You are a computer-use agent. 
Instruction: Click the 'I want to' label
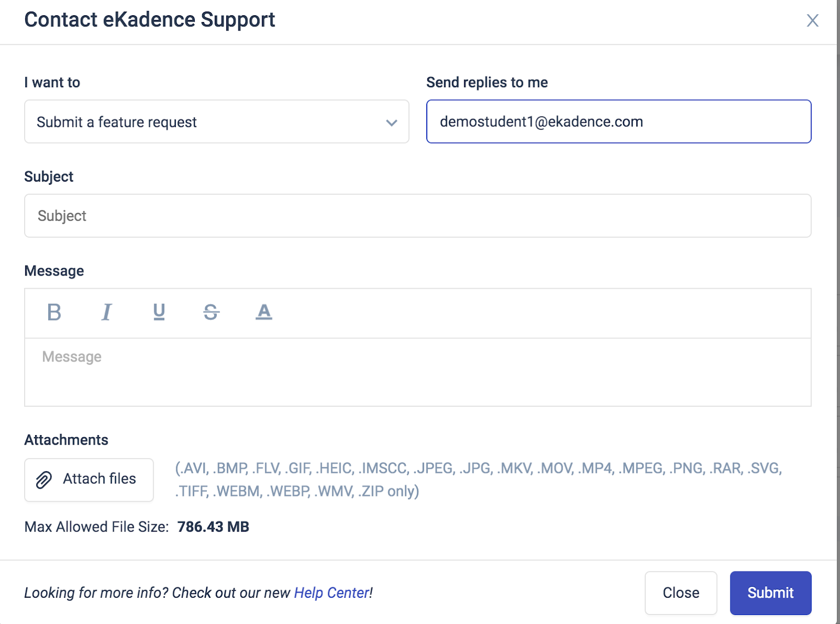click(x=52, y=82)
